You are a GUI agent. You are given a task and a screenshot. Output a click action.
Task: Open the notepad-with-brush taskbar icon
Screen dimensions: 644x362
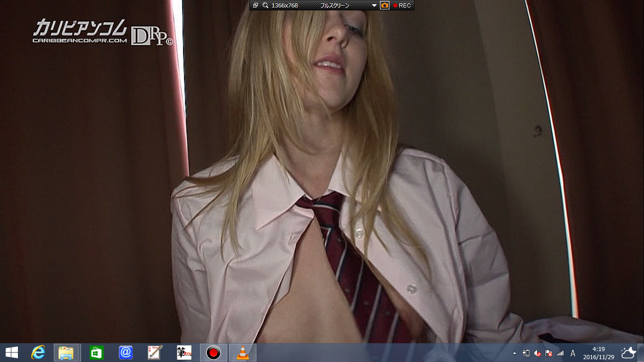(155, 352)
